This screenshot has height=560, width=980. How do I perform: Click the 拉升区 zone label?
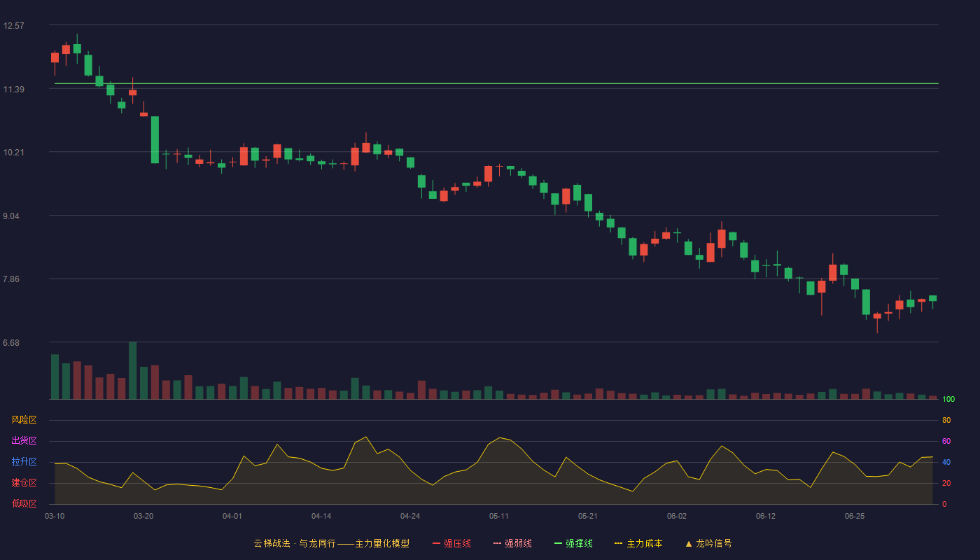[x=24, y=462]
